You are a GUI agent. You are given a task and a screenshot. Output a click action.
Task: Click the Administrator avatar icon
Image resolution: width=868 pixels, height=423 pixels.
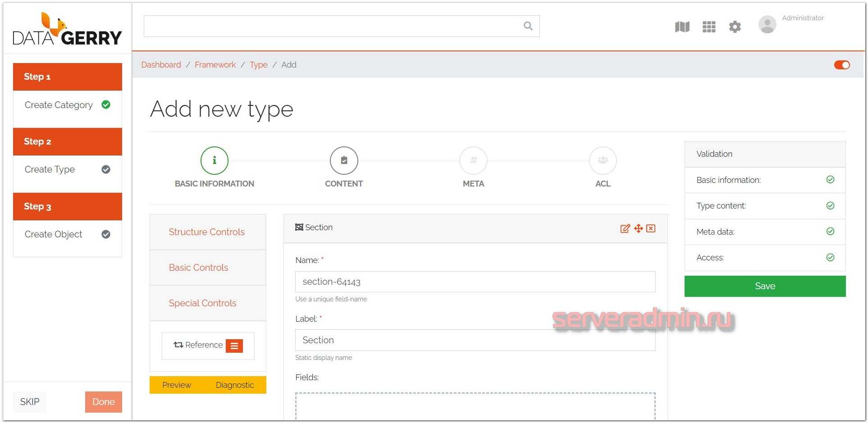click(x=767, y=24)
